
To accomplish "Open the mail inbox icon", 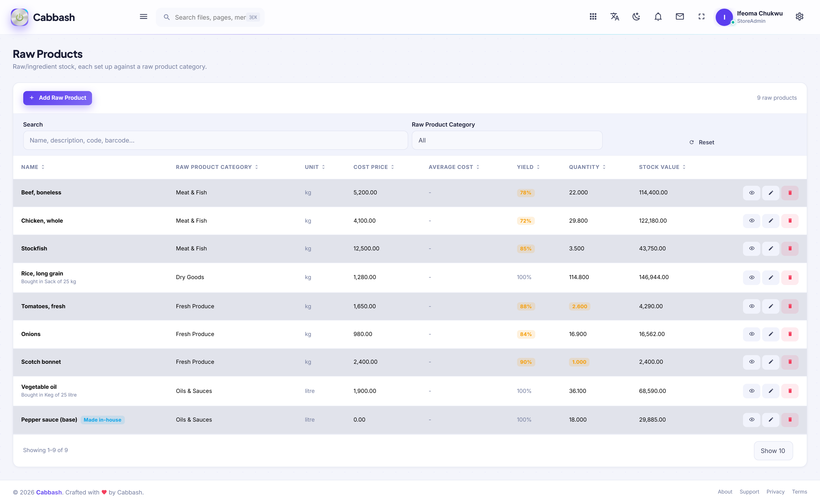I will point(680,17).
